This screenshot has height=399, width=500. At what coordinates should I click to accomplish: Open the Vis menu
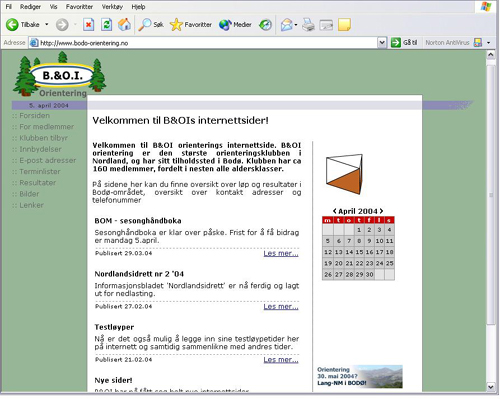click(53, 7)
